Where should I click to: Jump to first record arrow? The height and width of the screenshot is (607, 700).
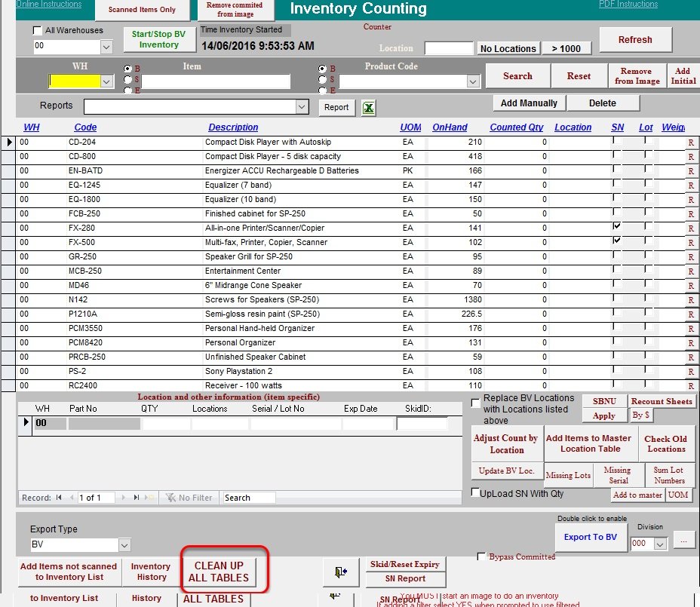pos(59,498)
